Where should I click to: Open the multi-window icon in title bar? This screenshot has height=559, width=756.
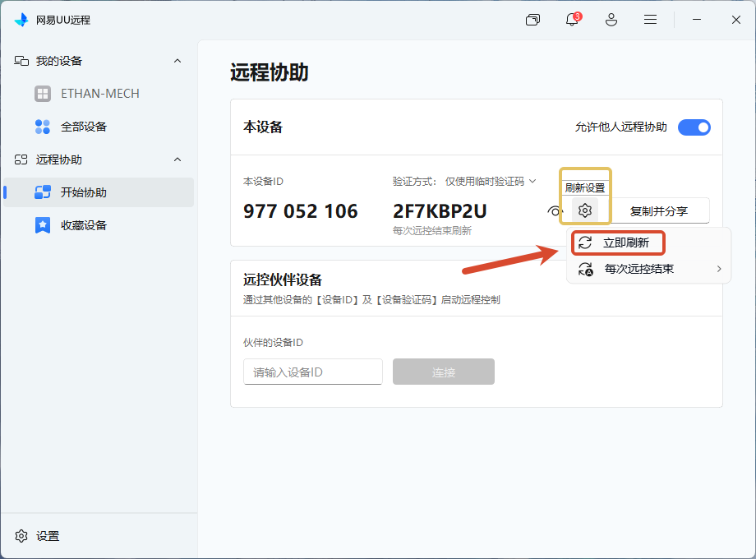[532, 20]
